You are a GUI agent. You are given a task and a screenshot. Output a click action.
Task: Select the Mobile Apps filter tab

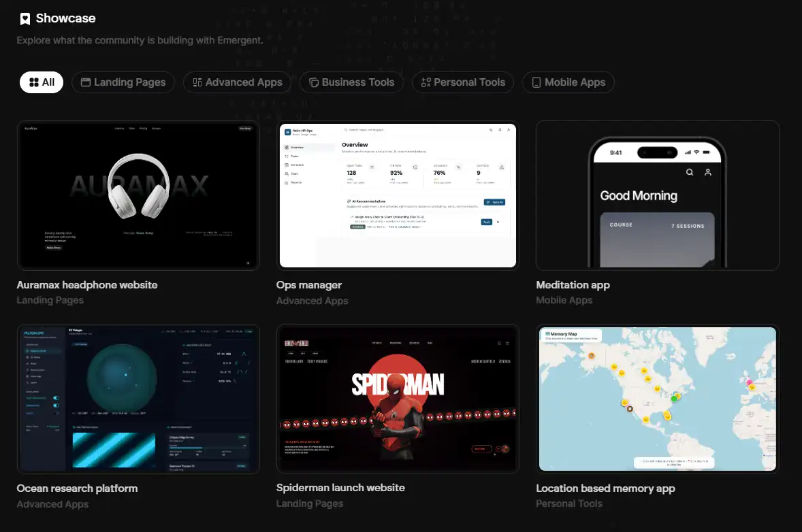click(x=568, y=82)
